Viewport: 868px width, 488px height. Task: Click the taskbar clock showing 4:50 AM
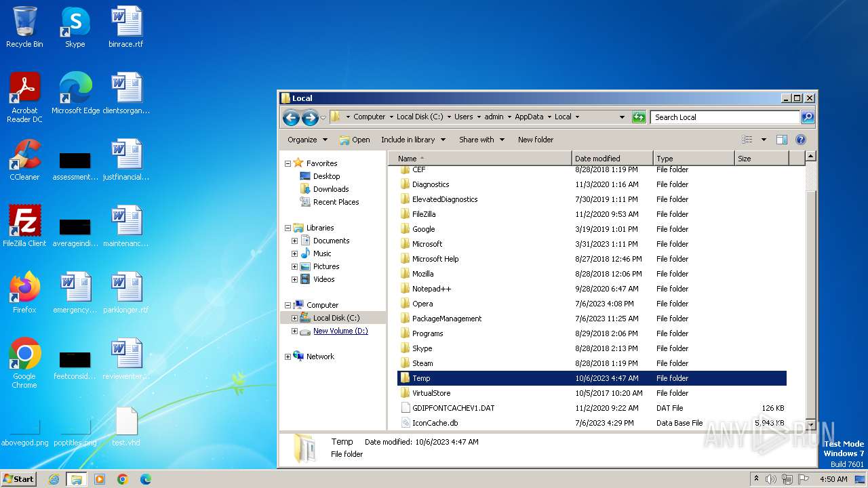coord(833,479)
